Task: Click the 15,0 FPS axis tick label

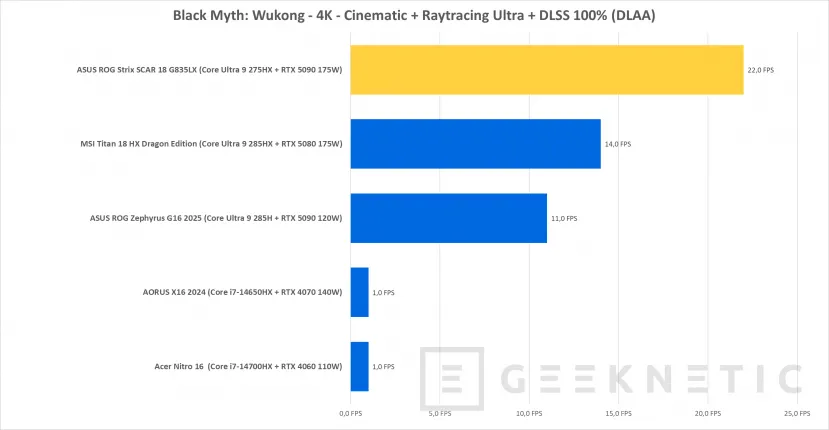Action: (x=619, y=414)
